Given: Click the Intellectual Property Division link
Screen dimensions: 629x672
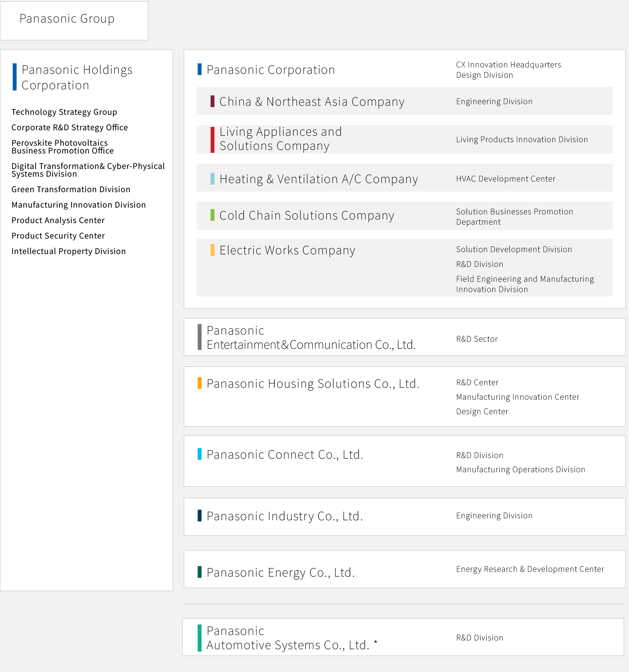Looking at the screenshot, I should (x=68, y=251).
